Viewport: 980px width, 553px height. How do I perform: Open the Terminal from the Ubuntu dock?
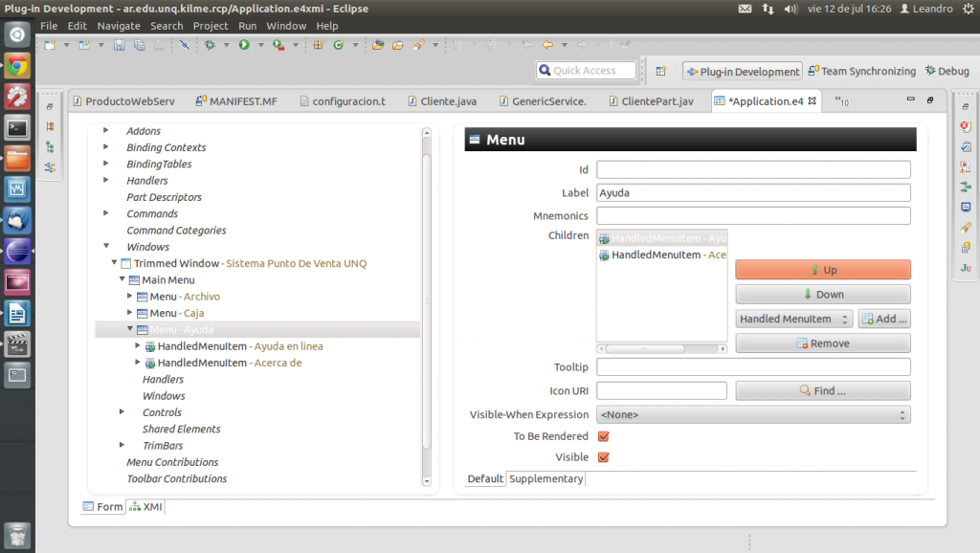(x=17, y=126)
